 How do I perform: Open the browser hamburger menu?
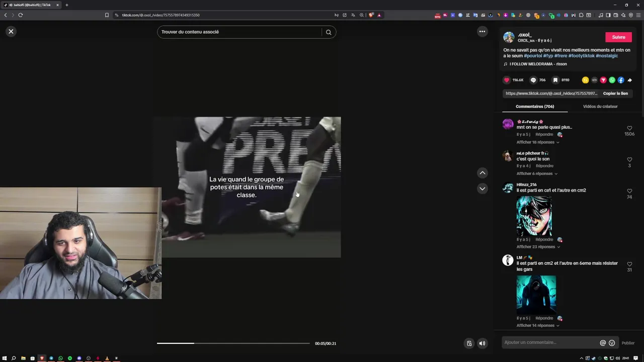[638, 15]
